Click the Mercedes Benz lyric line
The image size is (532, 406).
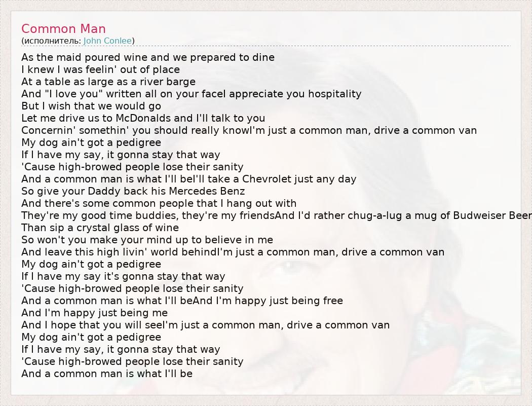(133, 191)
